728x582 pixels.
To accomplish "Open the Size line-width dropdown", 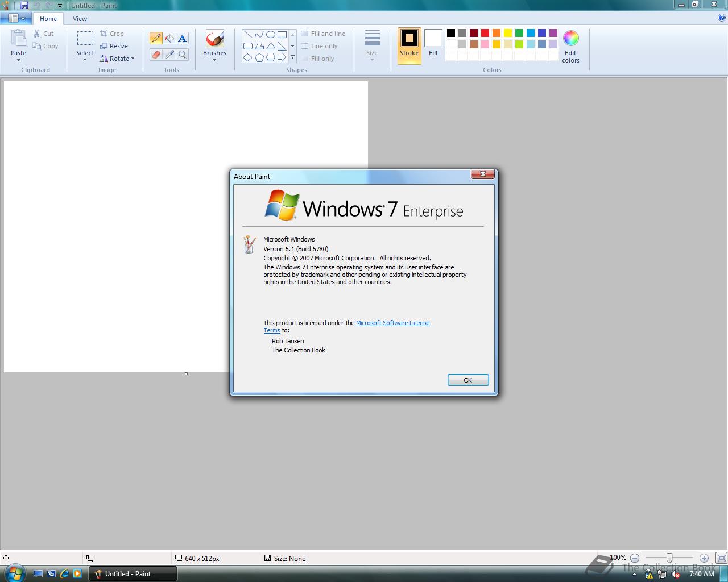I will tap(372, 46).
